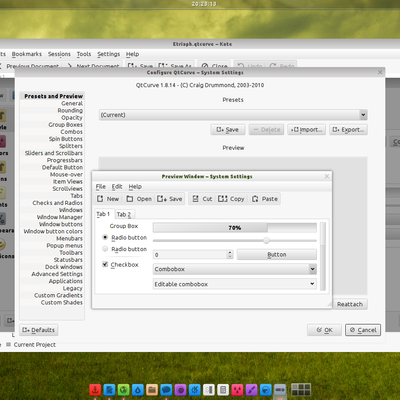Screen dimensions: 400x400
Task: Open the desktop grid pager in the dock
Action: tap(301, 389)
